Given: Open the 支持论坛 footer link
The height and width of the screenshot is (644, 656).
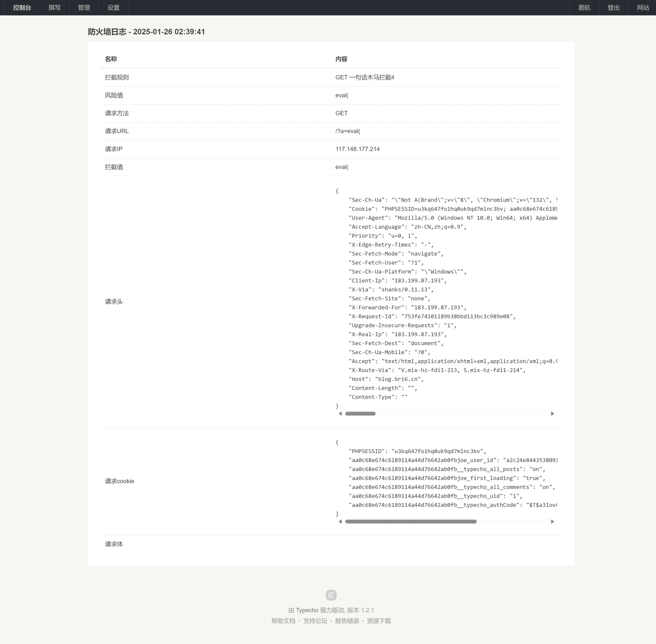Looking at the screenshot, I should 315,621.
